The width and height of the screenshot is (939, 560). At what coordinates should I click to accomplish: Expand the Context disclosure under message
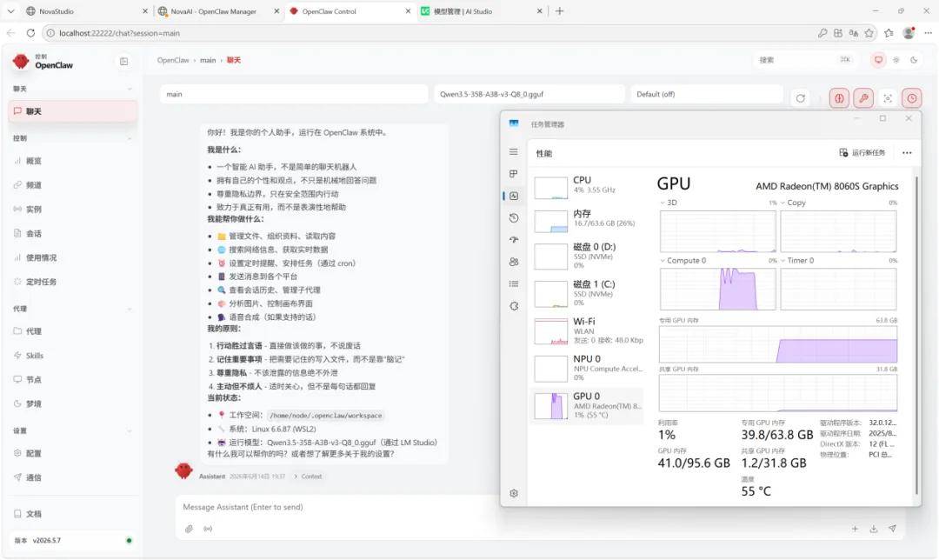[x=308, y=477]
